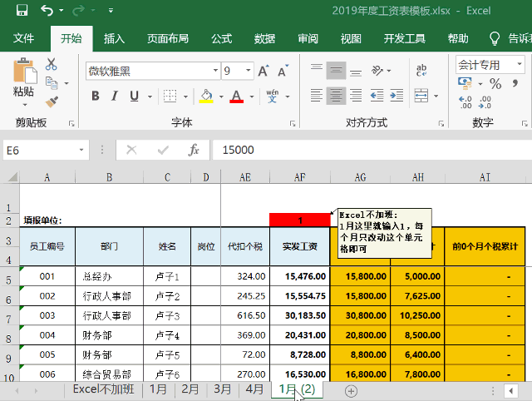
Task: Switch to the 2月 sheet tab
Action: pyautogui.click(x=190, y=389)
